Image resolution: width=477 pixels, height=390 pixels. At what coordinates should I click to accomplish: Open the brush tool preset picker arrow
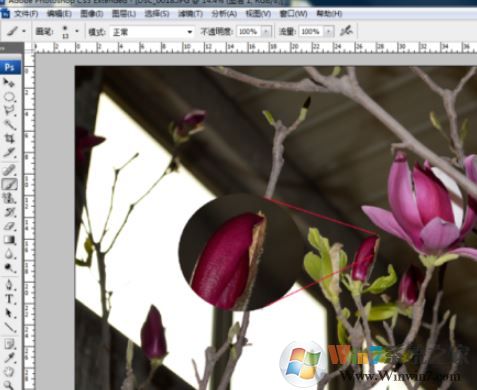24,31
